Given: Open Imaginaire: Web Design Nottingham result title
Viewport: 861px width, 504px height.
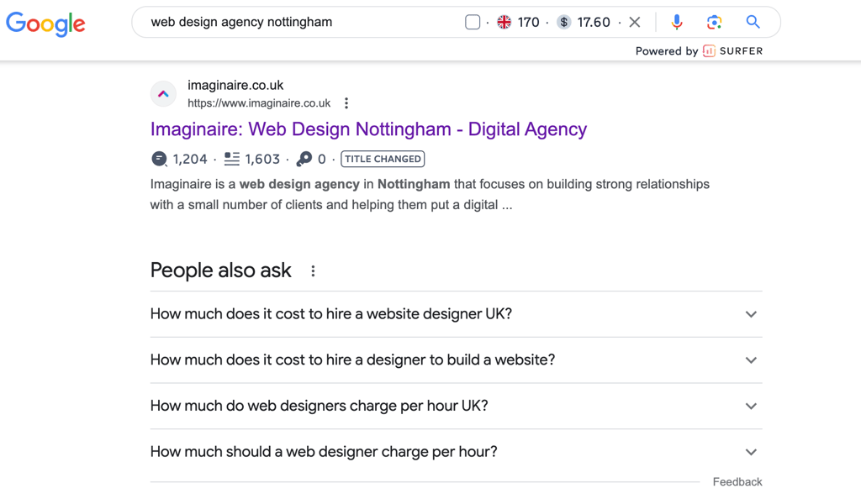Looking at the screenshot, I should [x=368, y=129].
